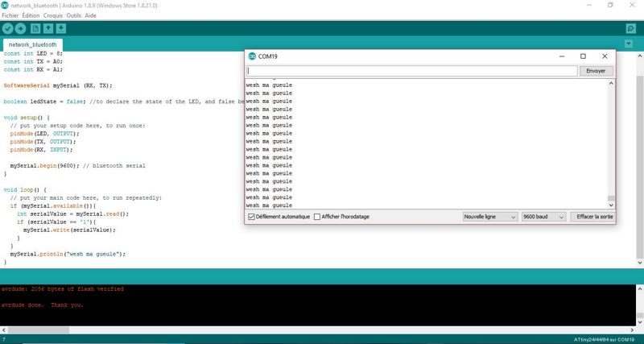Click 'const int LED = 8;' line
This screenshot has width=644, height=344.
point(33,53)
